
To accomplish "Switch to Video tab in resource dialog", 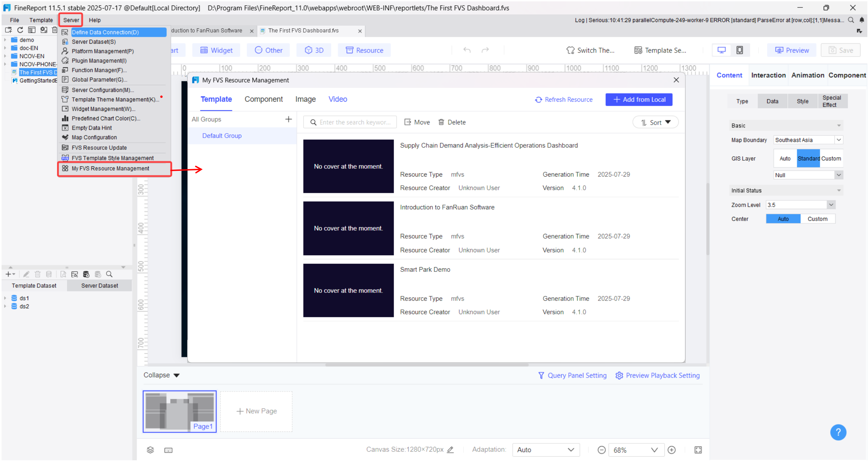I will pyautogui.click(x=338, y=99).
